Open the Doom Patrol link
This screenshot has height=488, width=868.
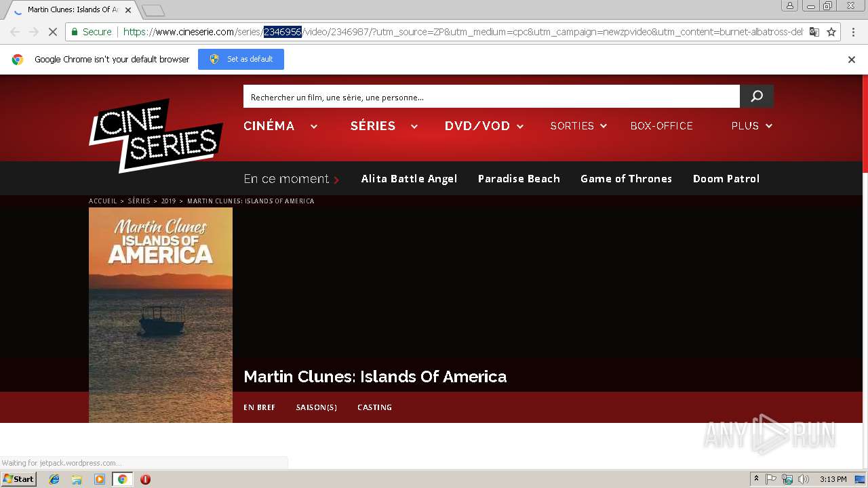726,179
